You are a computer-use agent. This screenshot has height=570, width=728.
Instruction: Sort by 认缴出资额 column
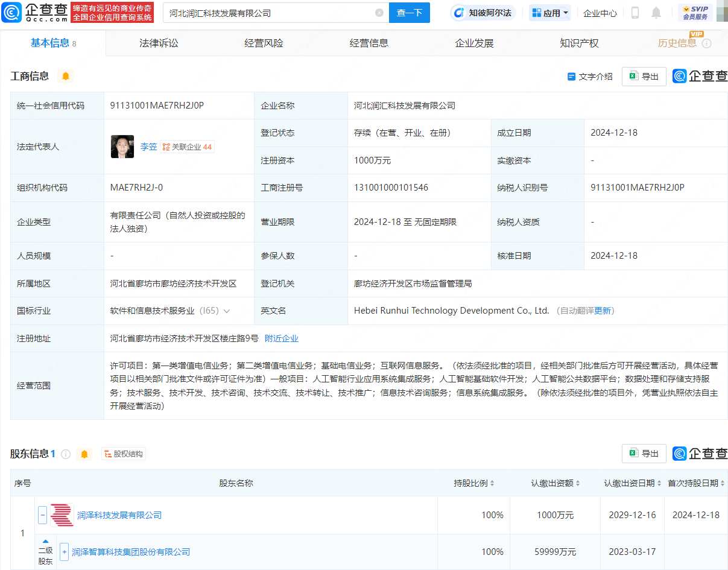578,484
